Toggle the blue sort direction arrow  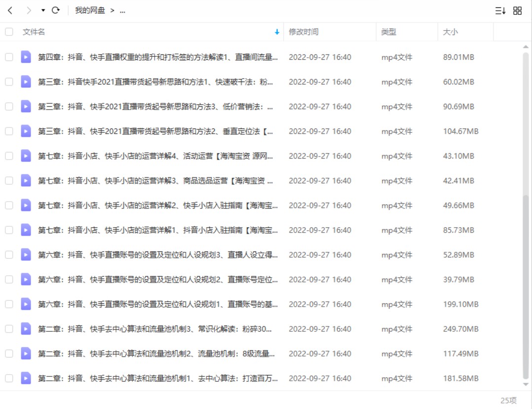pyautogui.click(x=277, y=32)
